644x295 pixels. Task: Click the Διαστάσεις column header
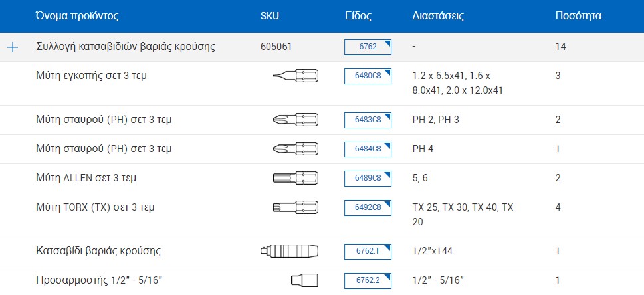438,16
